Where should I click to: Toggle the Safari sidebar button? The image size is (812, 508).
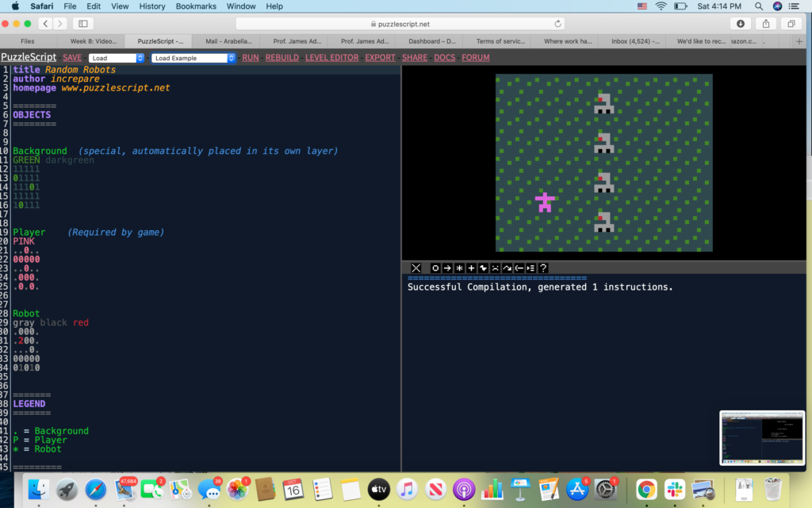[x=83, y=24]
